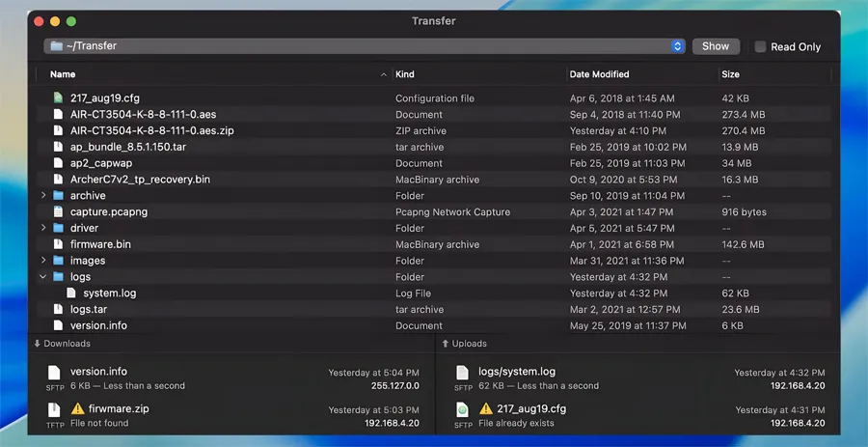Image resolution: width=868 pixels, height=447 pixels.
Task: Click the logs/system.log icon in Uploads
Action: 462,373
